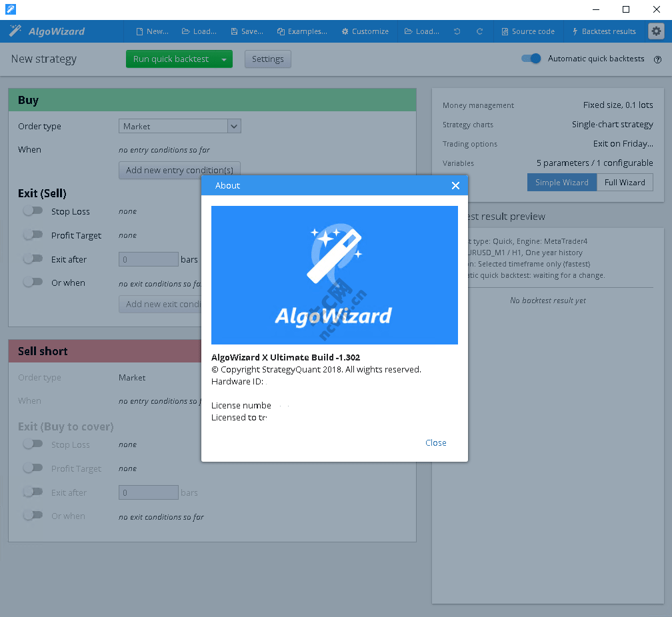Open the Settings button beside backtest
Screen dimensions: 672x617
coord(268,59)
